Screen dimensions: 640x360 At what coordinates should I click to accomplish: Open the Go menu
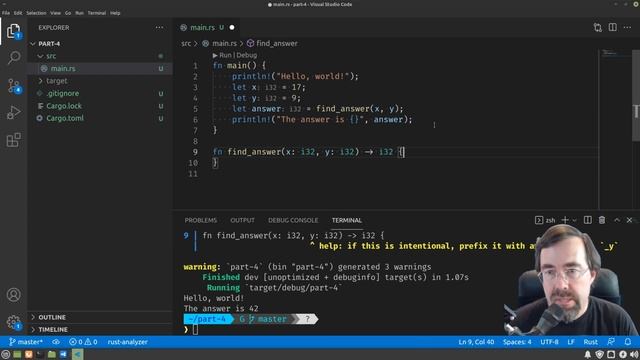point(68,13)
